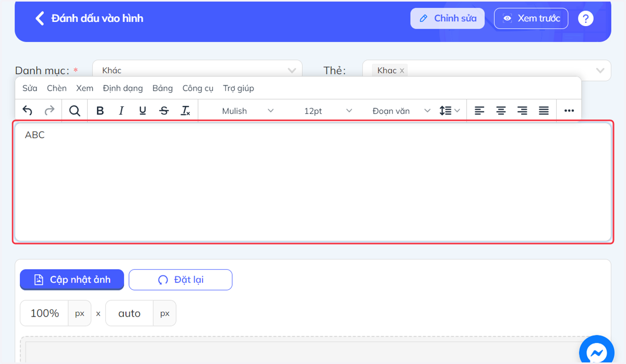Open the Messenger chat bubble

tap(597, 353)
